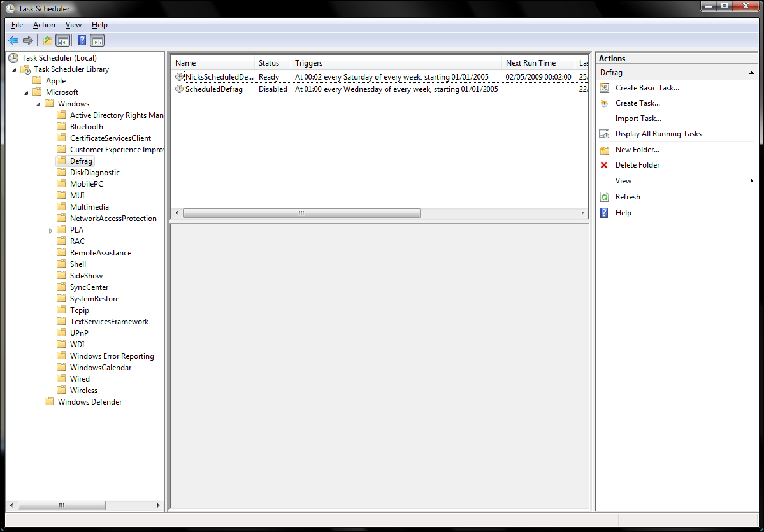Screen dimensions: 764x532
Task: Collapse the Defrag section in Actions pane
Action: [752, 73]
